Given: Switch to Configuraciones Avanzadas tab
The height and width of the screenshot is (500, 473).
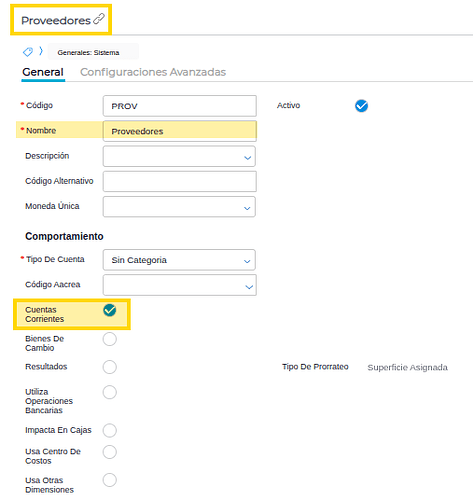Looking at the screenshot, I should click(153, 72).
